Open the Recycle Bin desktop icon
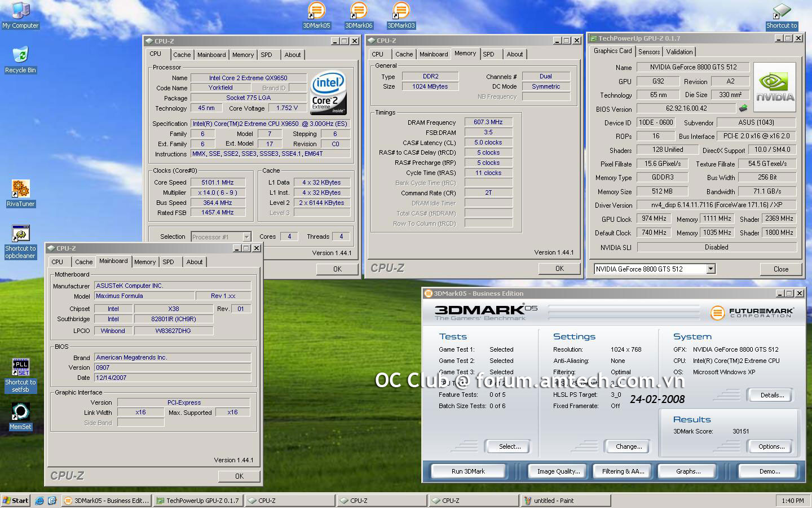This screenshot has width=812, height=508. [20, 59]
